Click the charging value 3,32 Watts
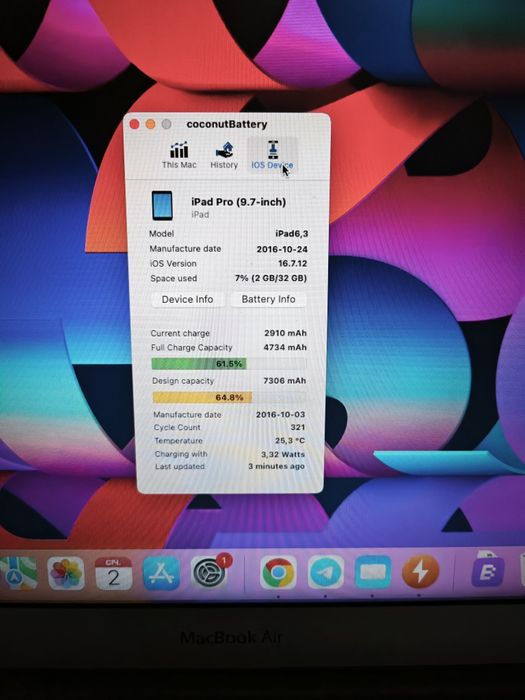525x700 pixels. (283, 454)
